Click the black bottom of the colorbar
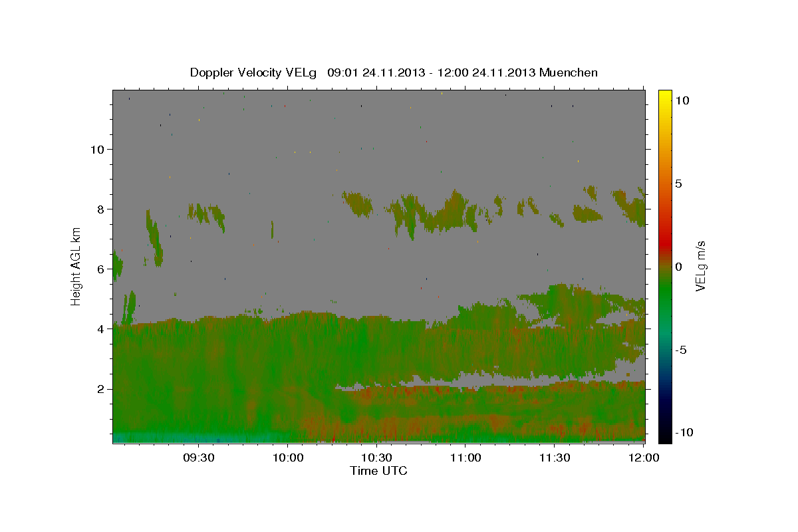The width and height of the screenshot is (798, 532). [665, 436]
